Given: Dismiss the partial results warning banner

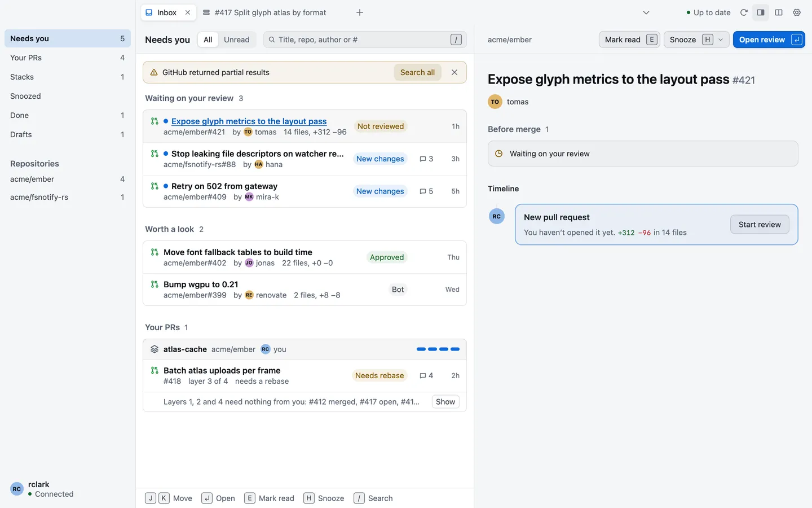Looking at the screenshot, I should [x=454, y=72].
